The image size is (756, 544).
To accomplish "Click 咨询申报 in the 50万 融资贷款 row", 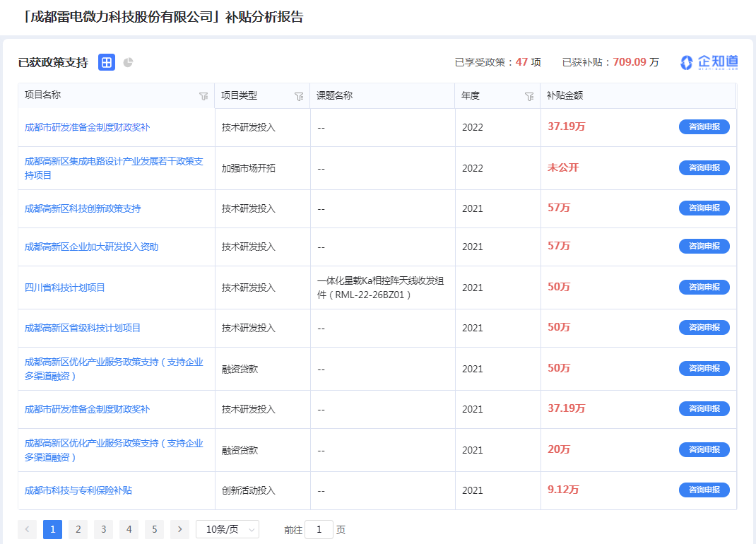I will point(704,369).
